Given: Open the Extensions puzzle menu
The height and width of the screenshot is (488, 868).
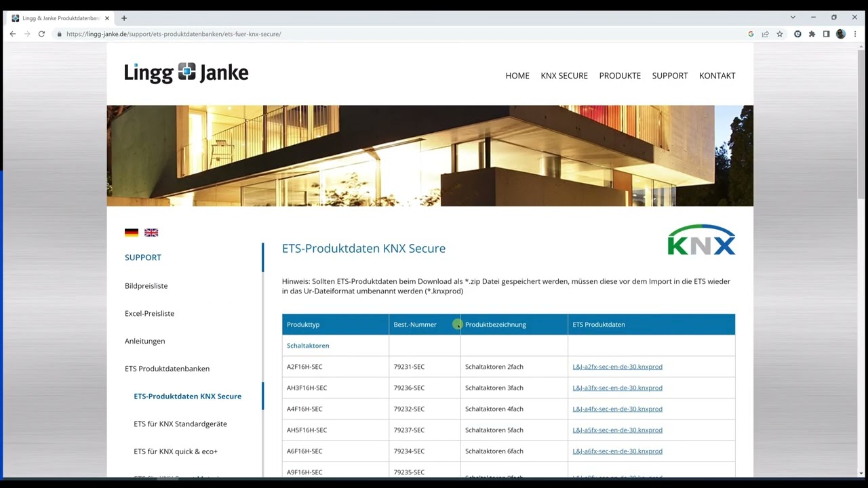Looking at the screenshot, I should click(812, 34).
